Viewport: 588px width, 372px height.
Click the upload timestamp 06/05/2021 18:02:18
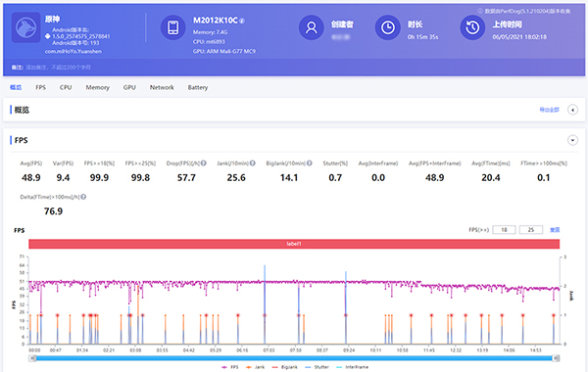click(519, 37)
